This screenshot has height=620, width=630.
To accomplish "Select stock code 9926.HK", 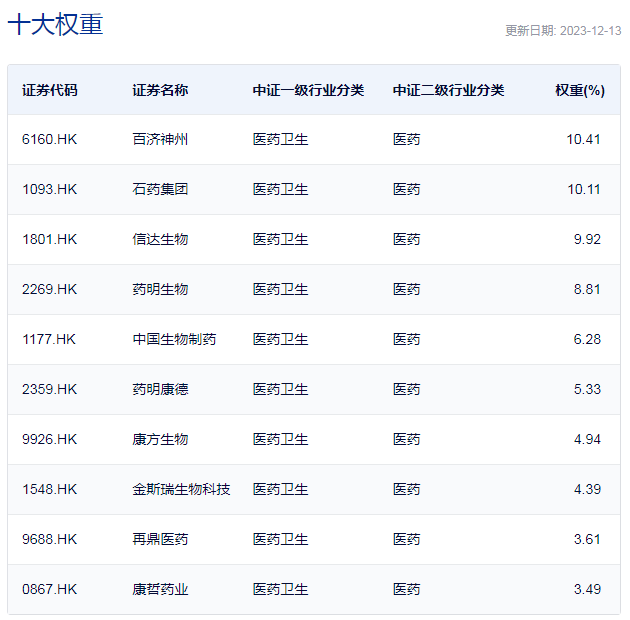I will (49, 439).
